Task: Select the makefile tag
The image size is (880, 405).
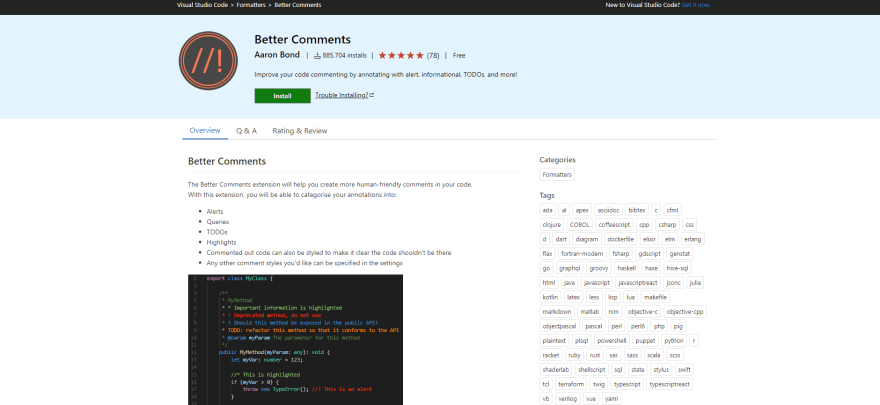Action: [x=655, y=297]
